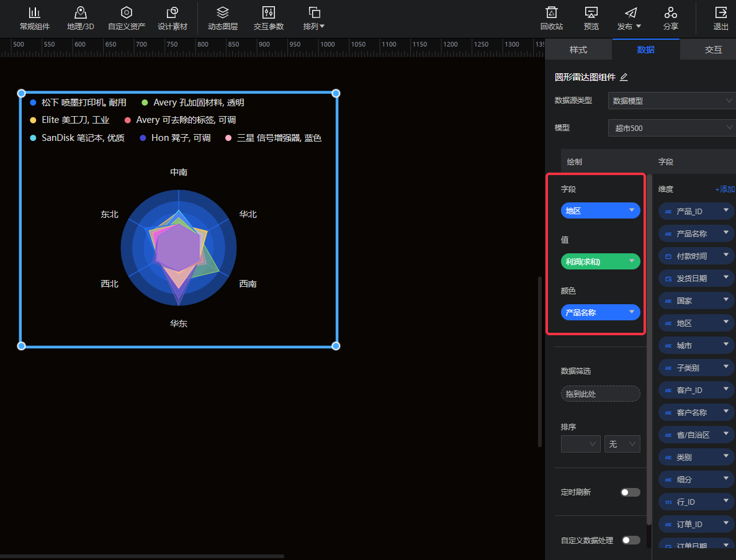This screenshot has width=736, height=560.
Task: Open the 地理/3D map icon
Action: [x=80, y=13]
